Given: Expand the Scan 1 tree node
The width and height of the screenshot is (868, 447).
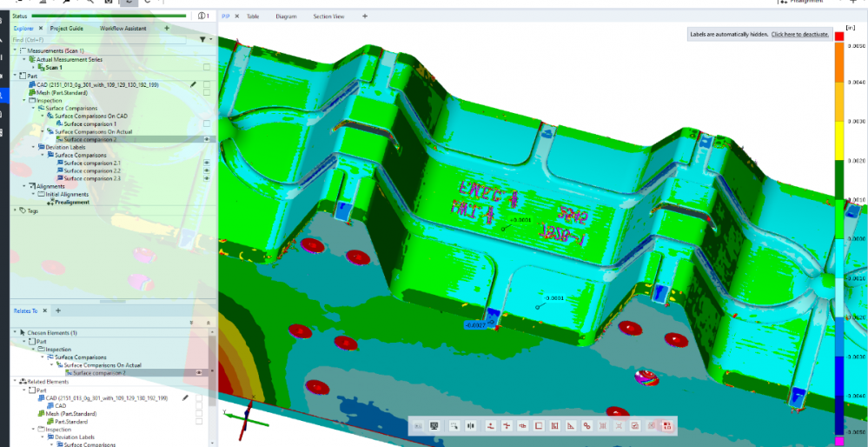Looking at the screenshot, I should click(33, 67).
